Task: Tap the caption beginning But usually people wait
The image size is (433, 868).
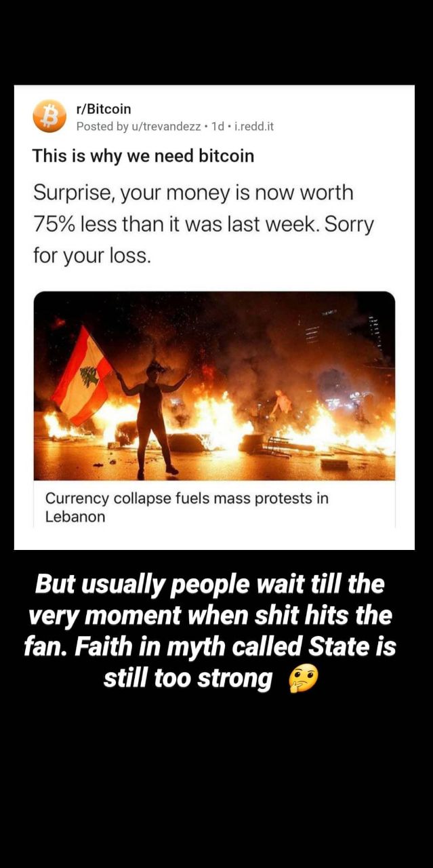Action: coord(209,631)
